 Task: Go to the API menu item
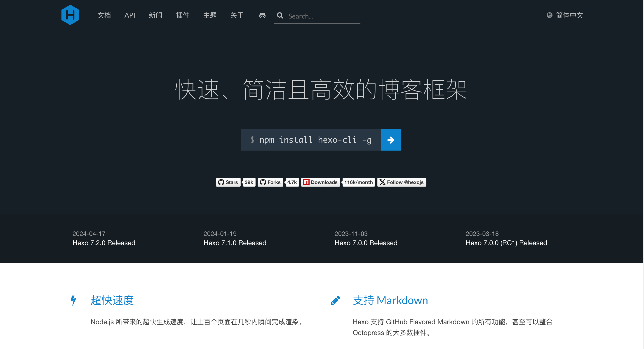coord(129,15)
